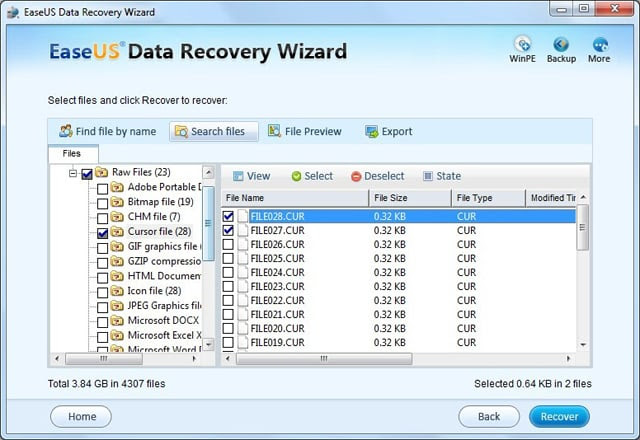The image size is (640, 440).
Task: Check the Bitmap file (19) checkbox
Action: (x=102, y=203)
